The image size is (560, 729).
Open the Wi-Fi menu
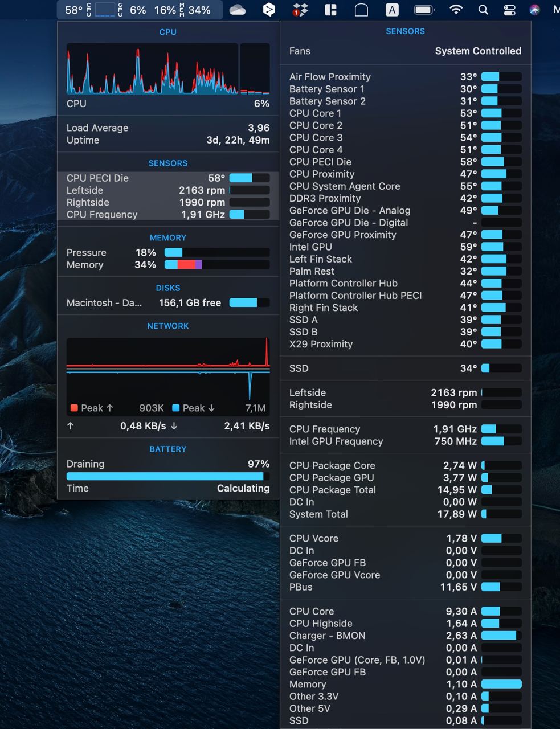click(456, 10)
